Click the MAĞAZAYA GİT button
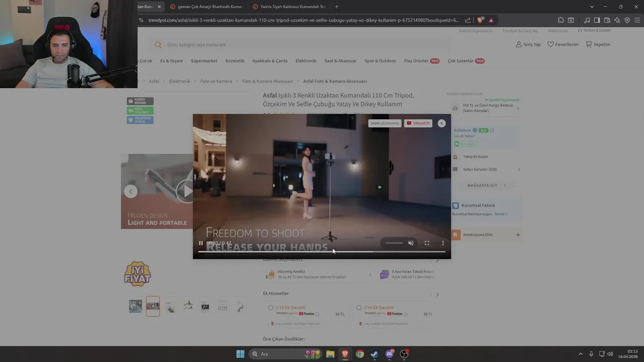This screenshot has height=362, width=644. point(487,186)
